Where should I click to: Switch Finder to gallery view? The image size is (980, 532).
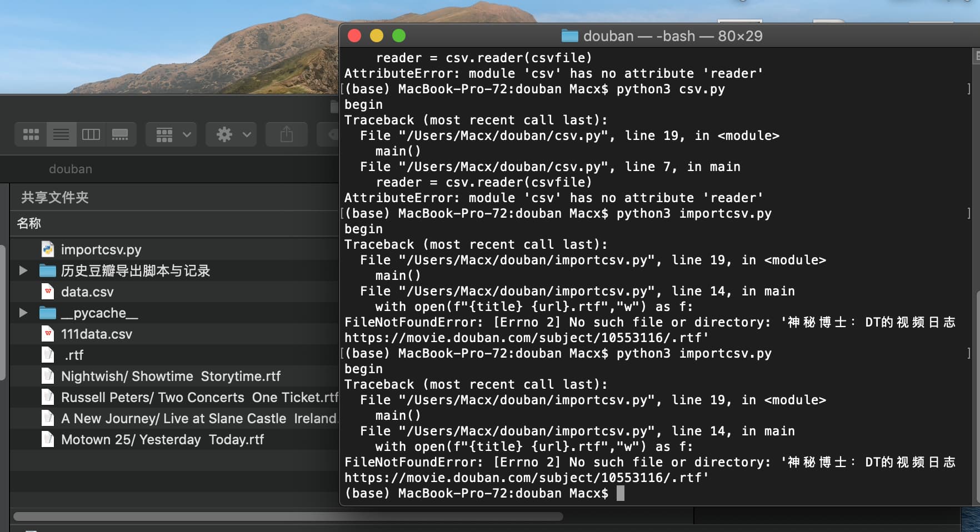pyautogui.click(x=120, y=134)
